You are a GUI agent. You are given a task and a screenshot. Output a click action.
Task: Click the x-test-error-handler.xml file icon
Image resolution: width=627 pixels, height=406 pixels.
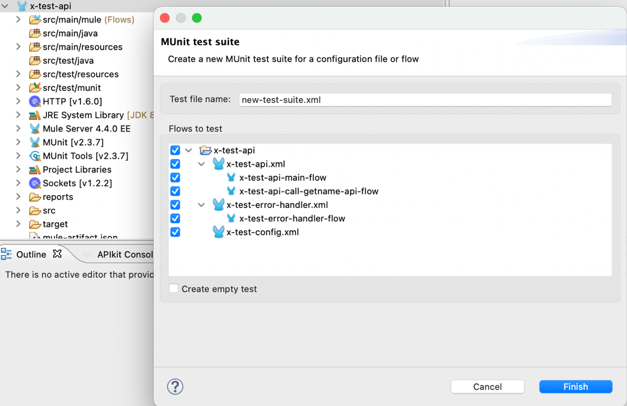coord(218,205)
